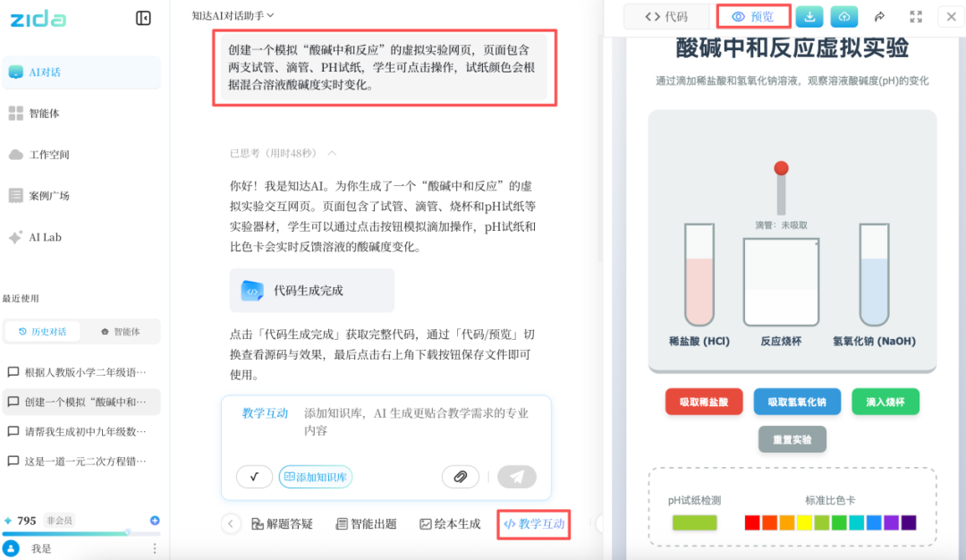Open the 案例广场 sidebar item
This screenshot has width=966, height=560.
[81, 196]
